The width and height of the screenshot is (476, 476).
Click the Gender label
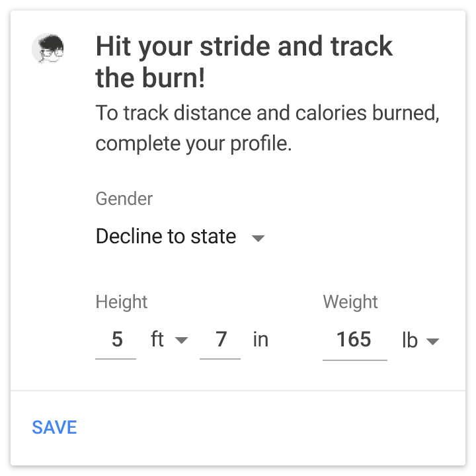pyautogui.click(x=124, y=198)
